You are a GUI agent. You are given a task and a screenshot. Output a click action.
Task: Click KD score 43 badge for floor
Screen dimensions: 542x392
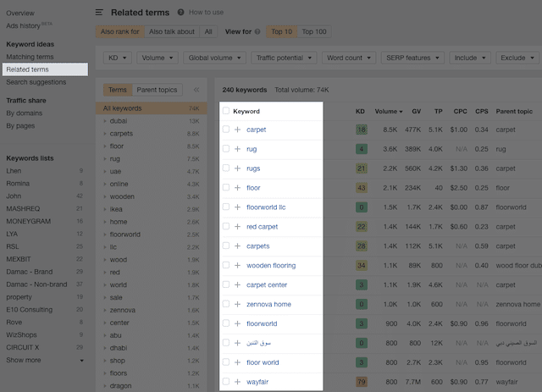(x=362, y=188)
